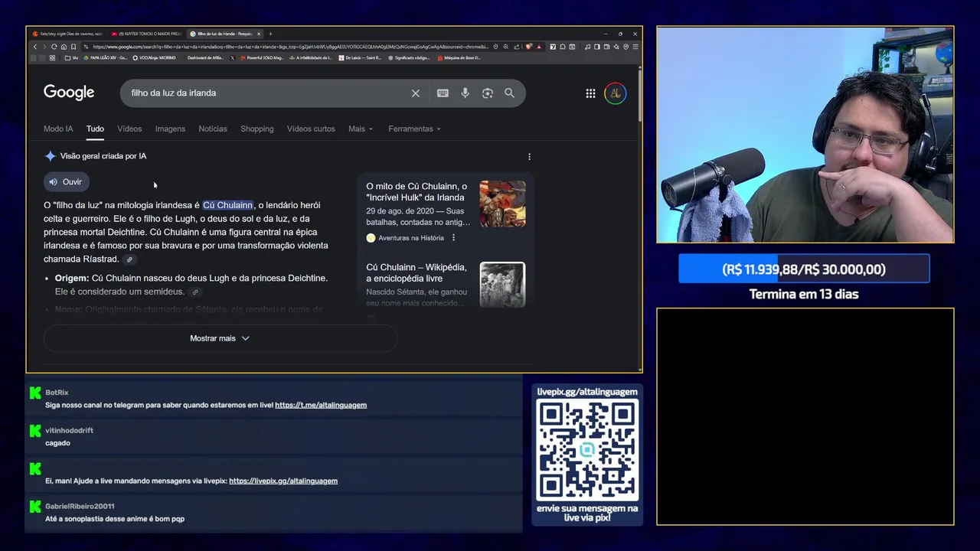Switch to RUYTER TOMOU O MAIOR browser tab
Screen dimensions: 980x551
(145, 34)
